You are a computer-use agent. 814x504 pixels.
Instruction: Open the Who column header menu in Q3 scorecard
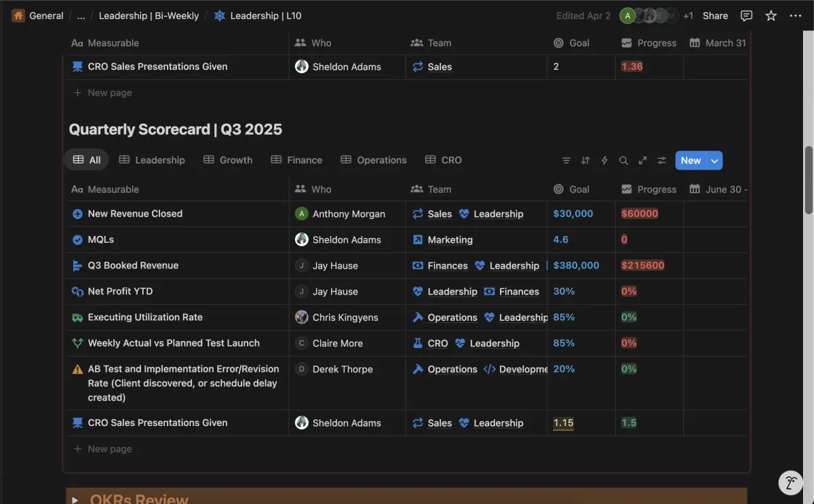pyautogui.click(x=313, y=189)
